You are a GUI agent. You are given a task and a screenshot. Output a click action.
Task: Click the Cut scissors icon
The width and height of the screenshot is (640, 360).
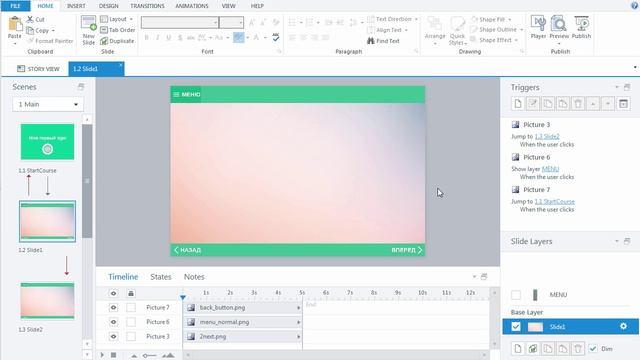pos(30,19)
